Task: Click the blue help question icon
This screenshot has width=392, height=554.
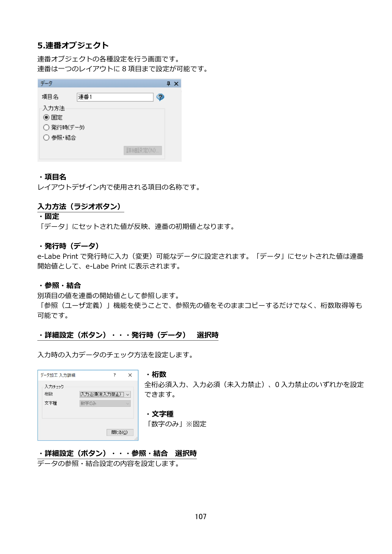Action: point(160,97)
